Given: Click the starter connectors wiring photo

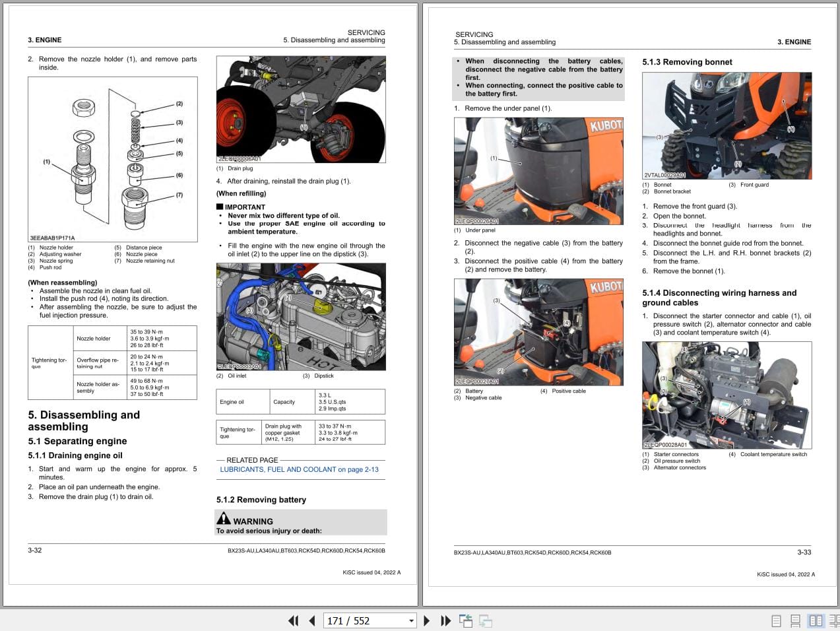Looking at the screenshot, I should (x=727, y=395).
